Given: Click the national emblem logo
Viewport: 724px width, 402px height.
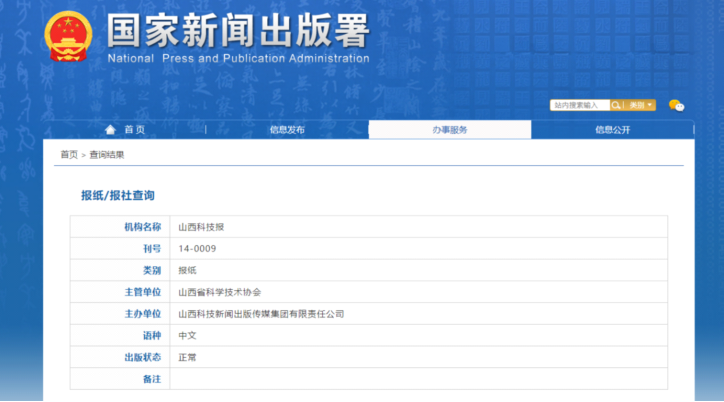Looking at the screenshot, I should 68,37.
